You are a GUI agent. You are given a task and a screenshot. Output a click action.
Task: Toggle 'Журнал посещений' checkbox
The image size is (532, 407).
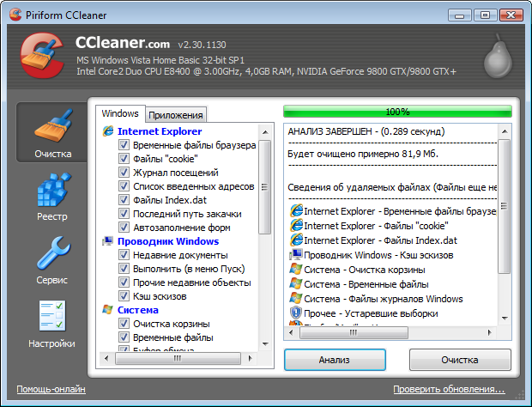(124, 173)
